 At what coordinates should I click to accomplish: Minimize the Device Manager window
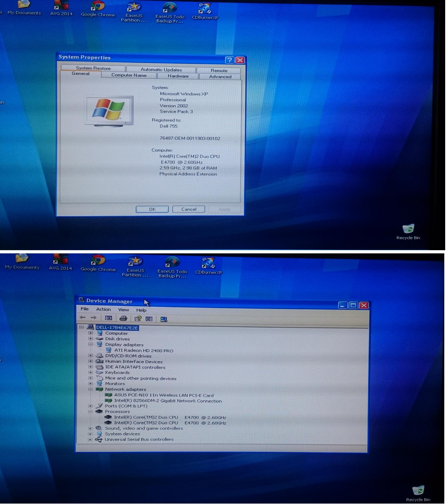342,305
